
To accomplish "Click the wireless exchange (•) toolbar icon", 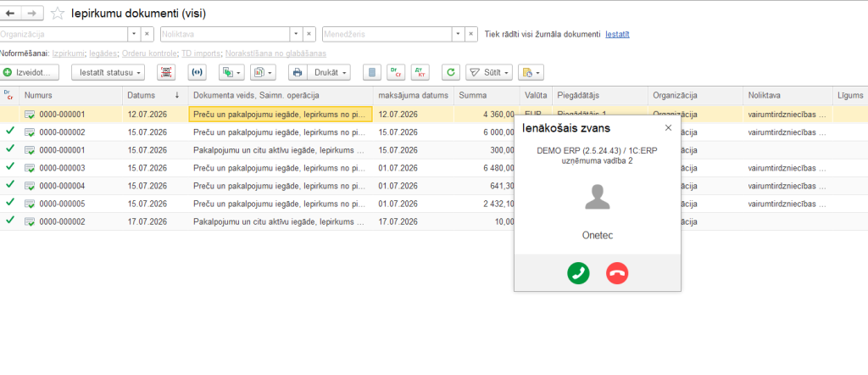I will [197, 72].
